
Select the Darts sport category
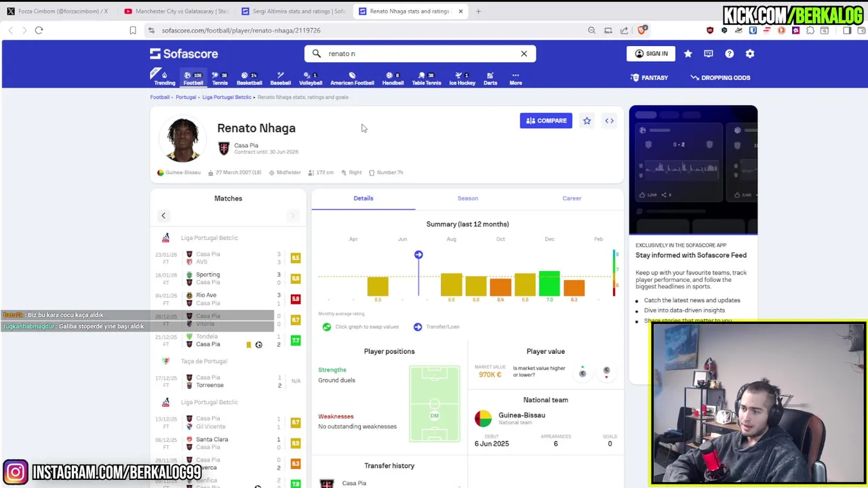[490, 78]
